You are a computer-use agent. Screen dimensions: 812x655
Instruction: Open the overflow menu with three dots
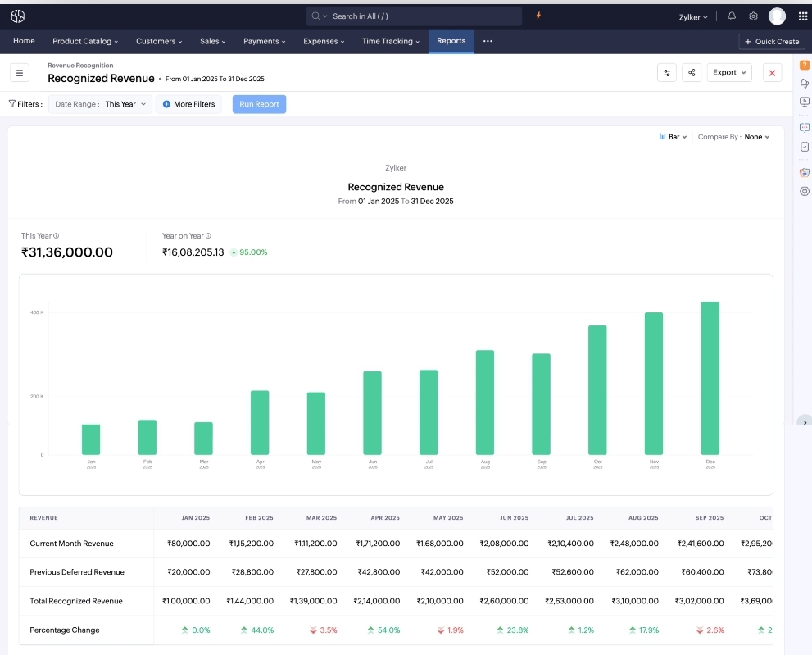pos(488,41)
